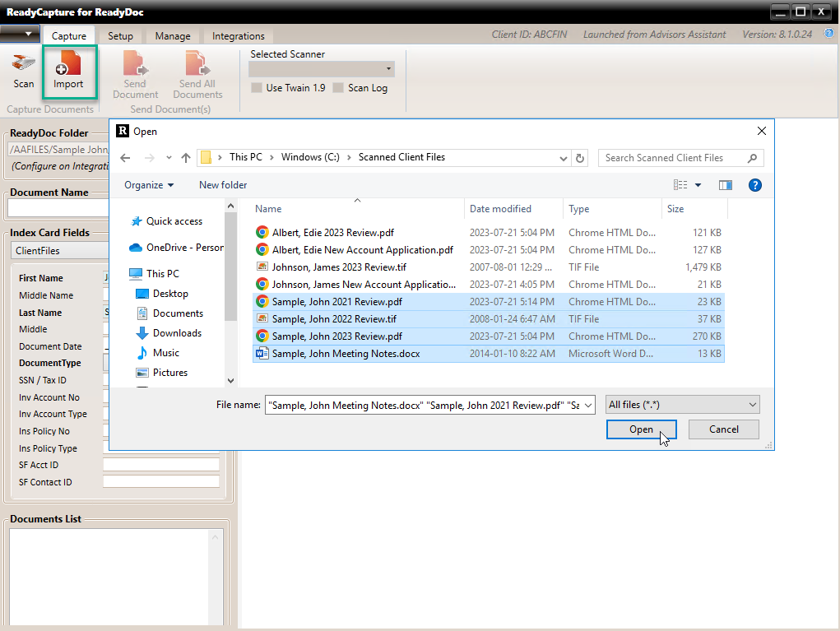Select This PC in navigation pane
Viewport: 840px width, 631px height.
pos(155,274)
